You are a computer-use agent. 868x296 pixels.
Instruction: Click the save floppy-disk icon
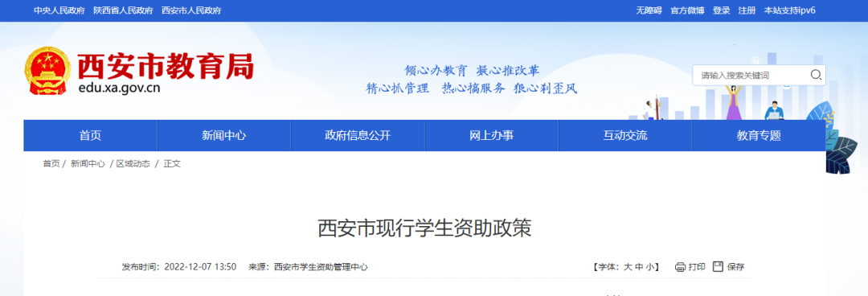(x=718, y=266)
